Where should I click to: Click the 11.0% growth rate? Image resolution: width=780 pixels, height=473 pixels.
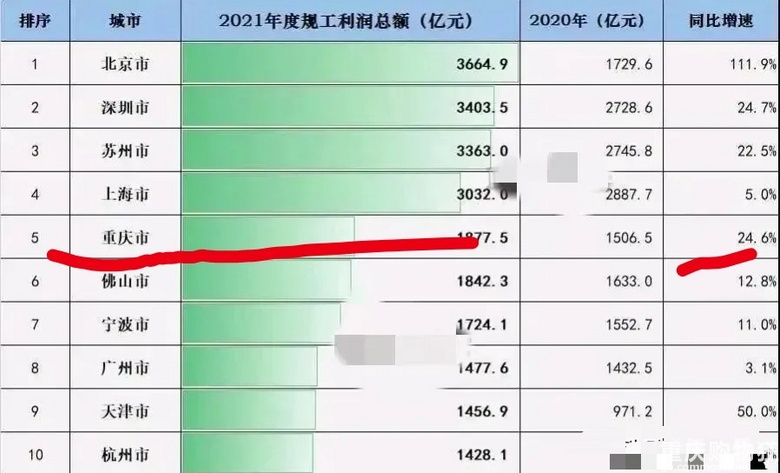[757, 324]
